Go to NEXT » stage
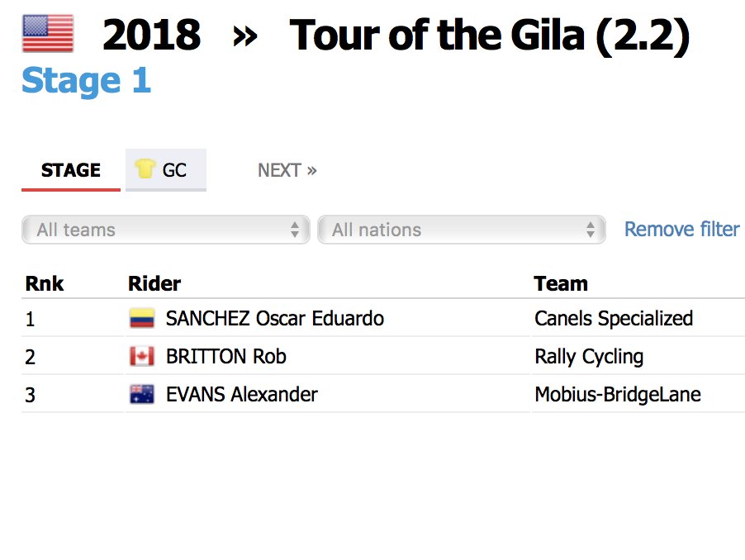 click(287, 170)
